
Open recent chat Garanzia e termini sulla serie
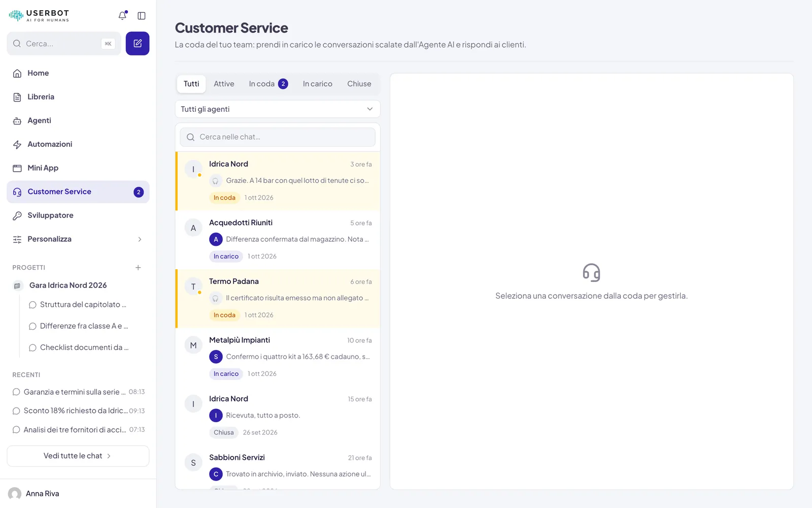78,392
